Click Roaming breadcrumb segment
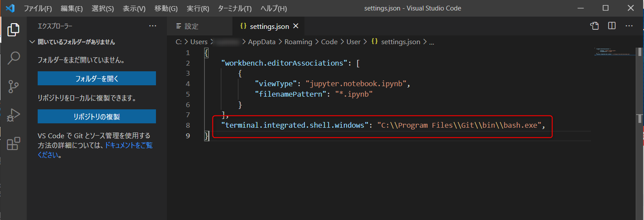The width and height of the screenshot is (644, 220). pyautogui.click(x=298, y=42)
